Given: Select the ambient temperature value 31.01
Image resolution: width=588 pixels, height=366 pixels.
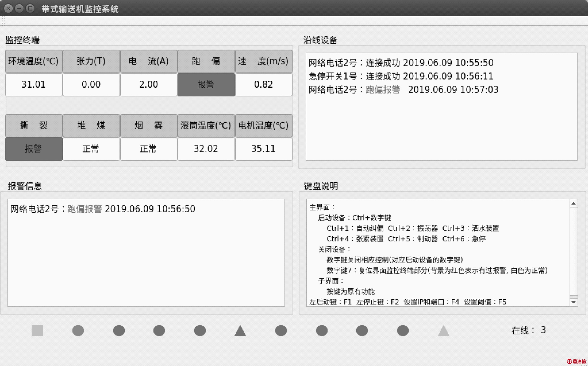Looking at the screenshot, I should click(34, 85).
